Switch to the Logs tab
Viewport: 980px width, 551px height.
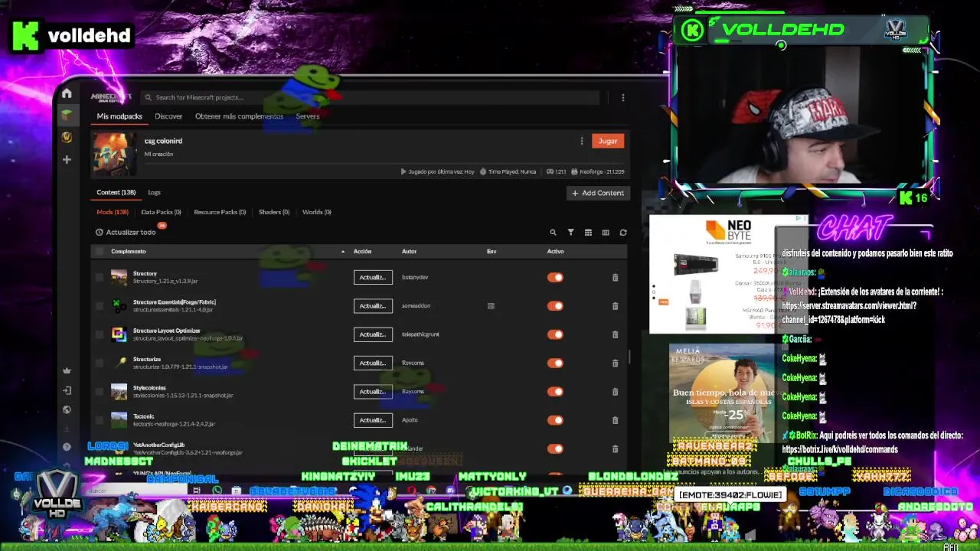click(x=154, y=193)
